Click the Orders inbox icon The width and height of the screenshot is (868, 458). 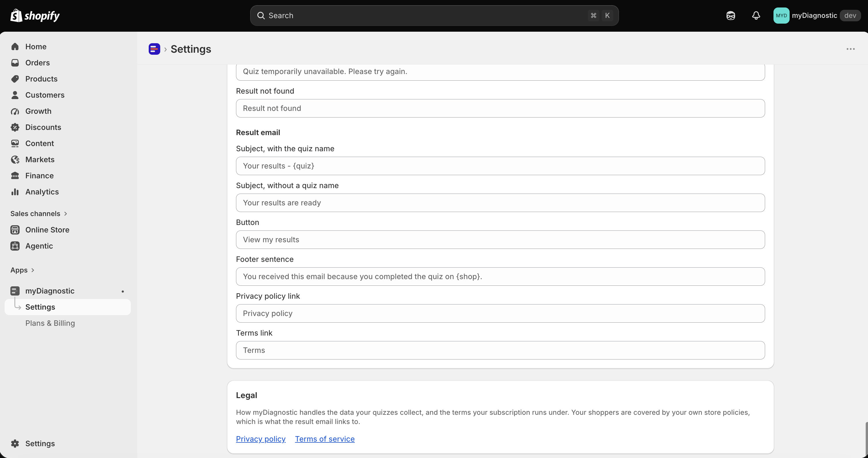click(x=15, y=63)
